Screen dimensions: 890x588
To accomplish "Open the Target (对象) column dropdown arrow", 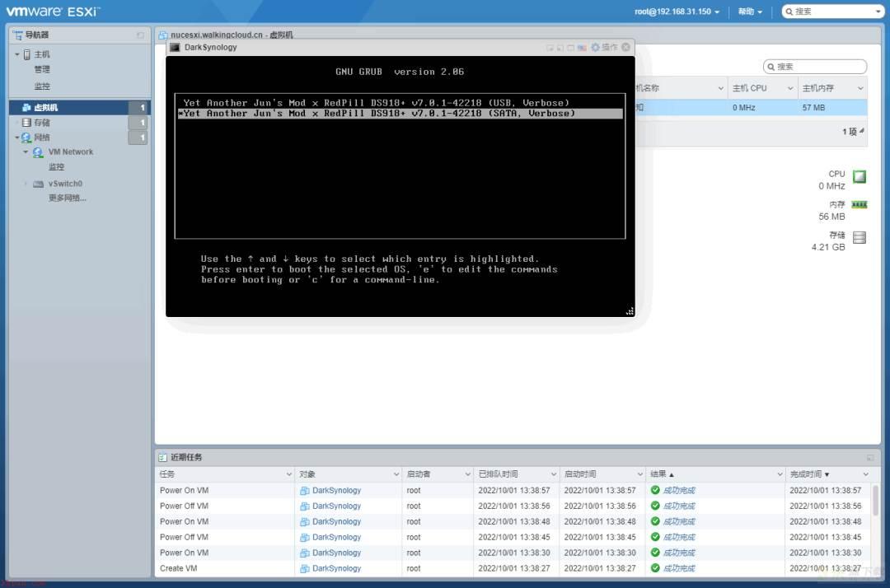I will 396,474.
